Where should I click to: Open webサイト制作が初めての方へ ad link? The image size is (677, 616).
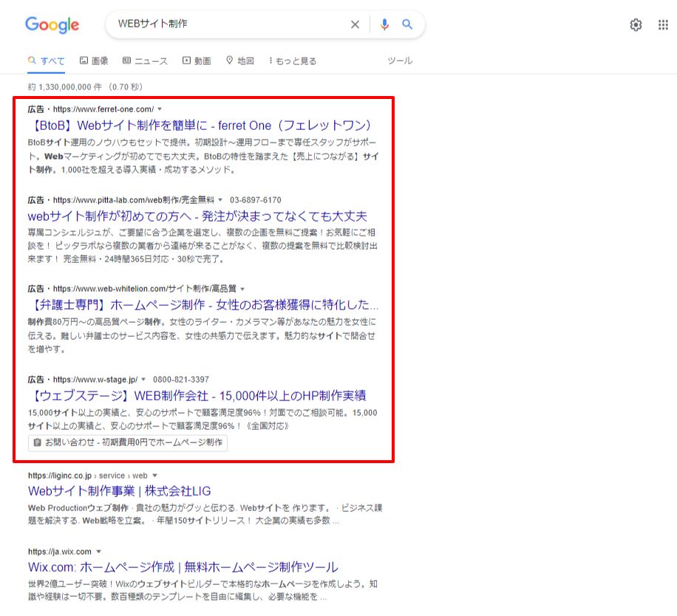point(197,216)
